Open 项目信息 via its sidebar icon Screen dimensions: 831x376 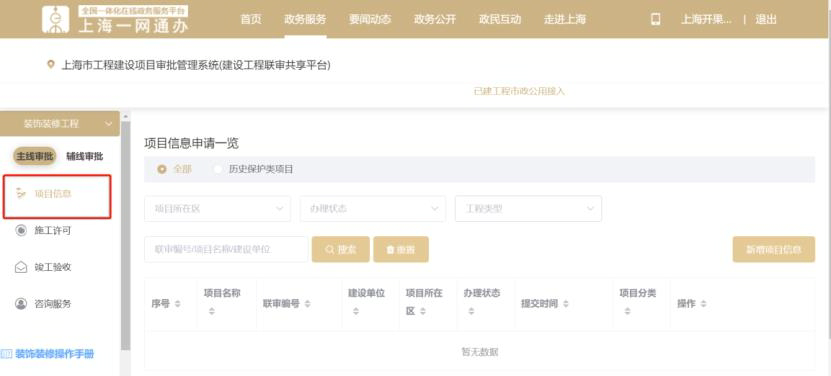pos(21,194)
